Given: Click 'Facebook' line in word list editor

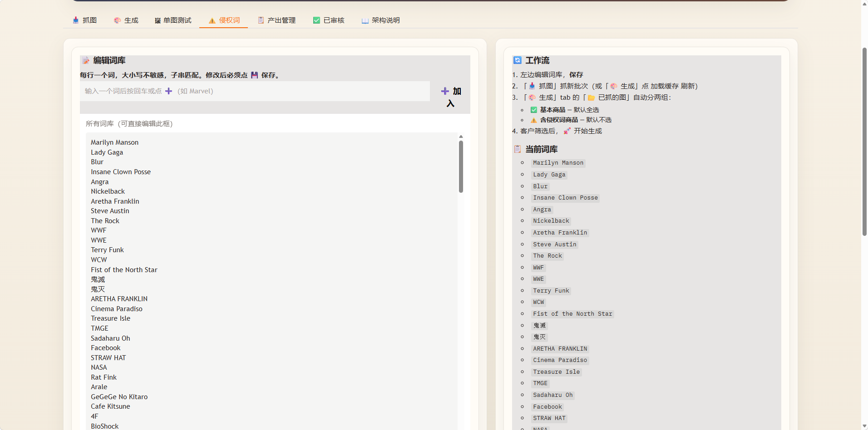Looking at the screenshot, I should coord(106,348).
